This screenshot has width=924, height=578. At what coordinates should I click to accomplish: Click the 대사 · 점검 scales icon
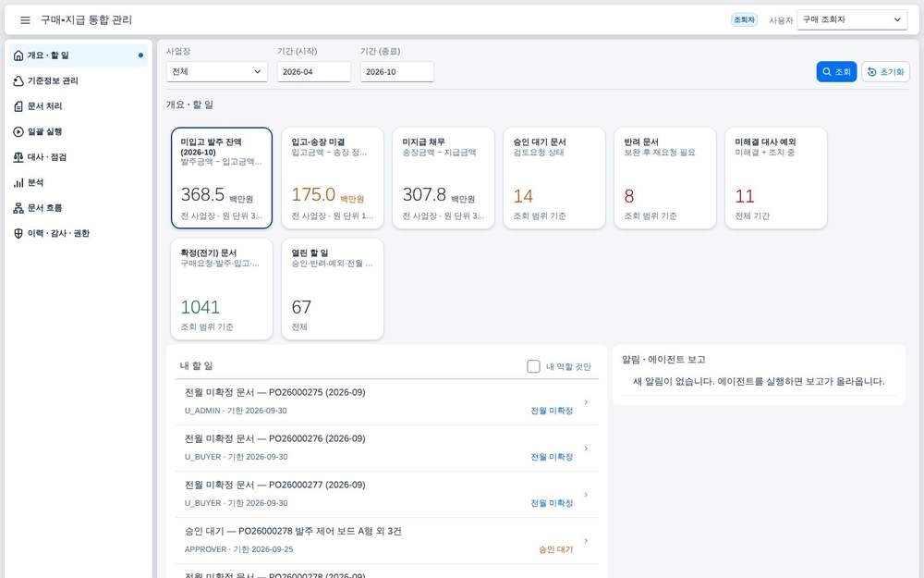[x=18, y=157]
